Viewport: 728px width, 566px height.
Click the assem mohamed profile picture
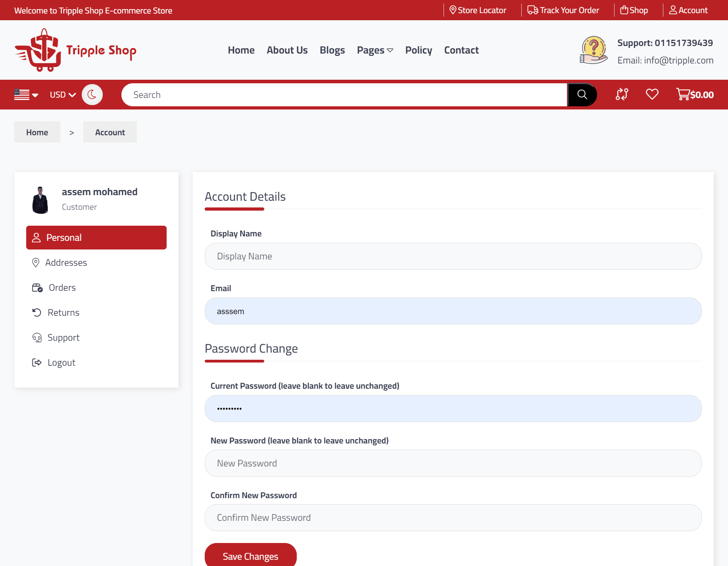coord(40,200)
